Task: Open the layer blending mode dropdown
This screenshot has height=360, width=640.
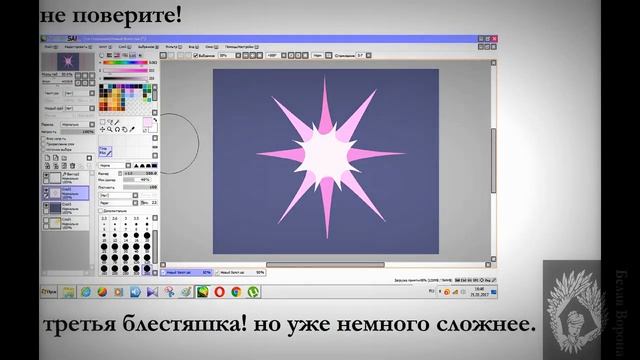Action: (x=78, y=124)
